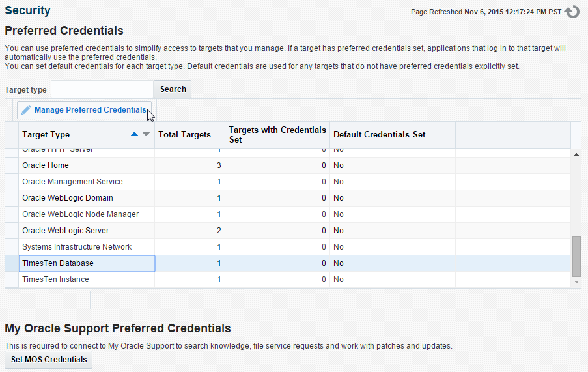Select the TimesTen Instance row

click(x=55, y=279)
